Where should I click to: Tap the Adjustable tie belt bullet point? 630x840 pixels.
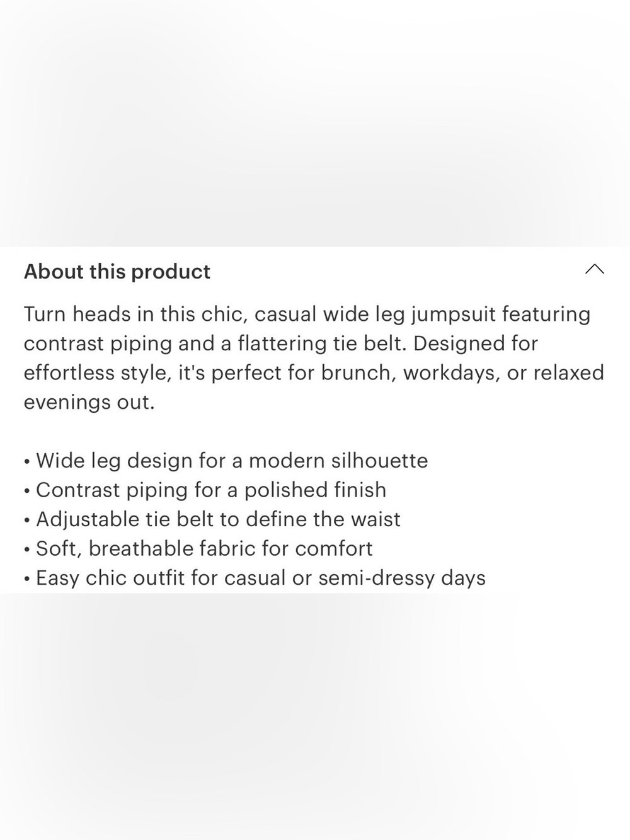click(212, 519)
